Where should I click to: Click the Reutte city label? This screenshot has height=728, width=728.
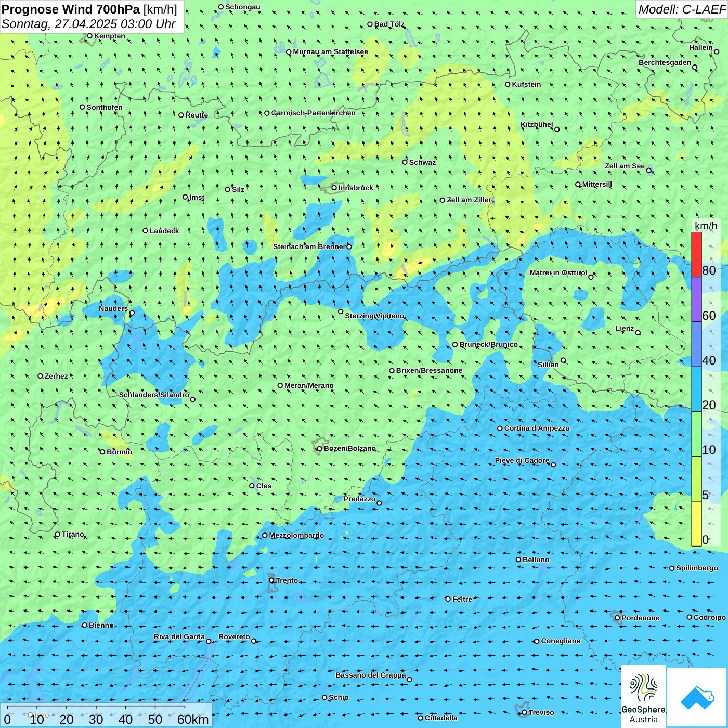(197, 115)
